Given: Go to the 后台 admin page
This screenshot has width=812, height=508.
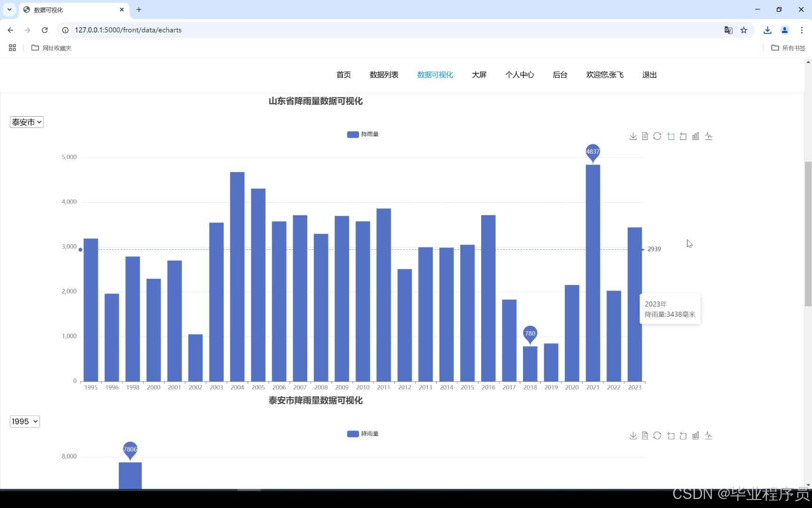Looking at the screenshot, I should click(560, 75).
